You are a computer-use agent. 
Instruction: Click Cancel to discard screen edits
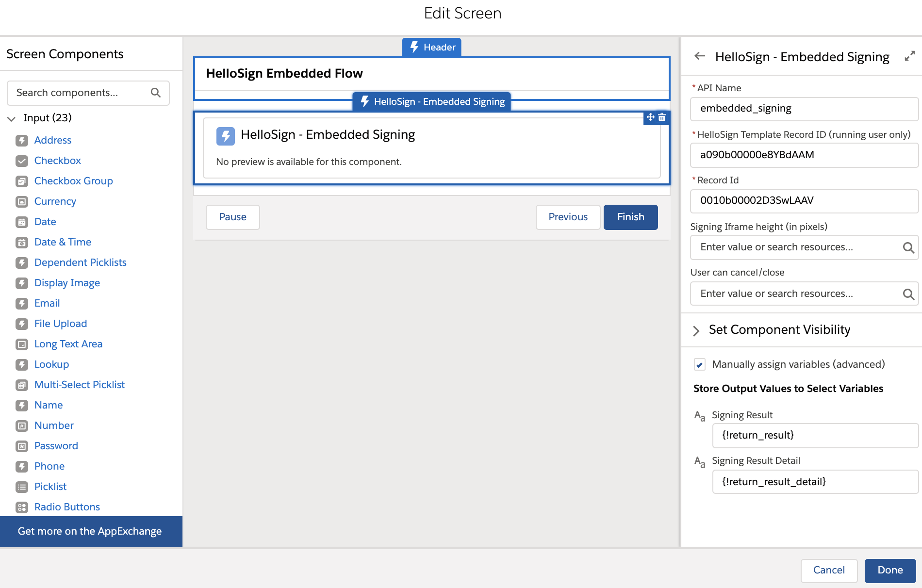click(x=829, y=571)
